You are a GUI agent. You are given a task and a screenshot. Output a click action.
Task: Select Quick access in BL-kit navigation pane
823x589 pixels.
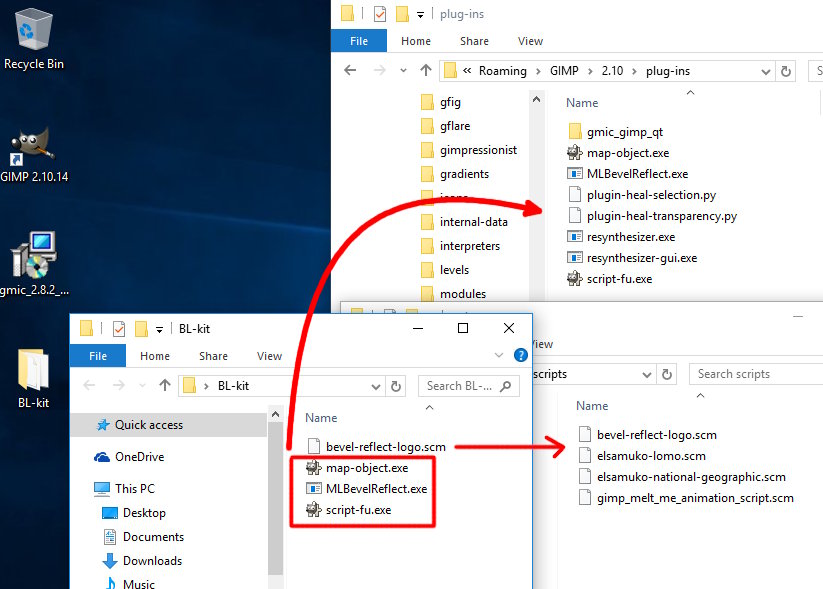[168, 425]
